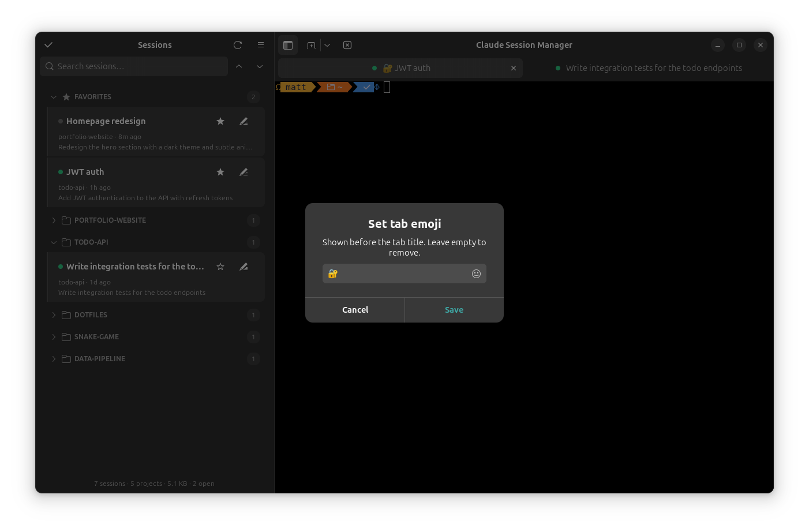Image resolution: width=809 pixels, height=532 pixels.
Task: Click the PORTFOLIO-WEBSITE folder label
Action: [110, 220]
